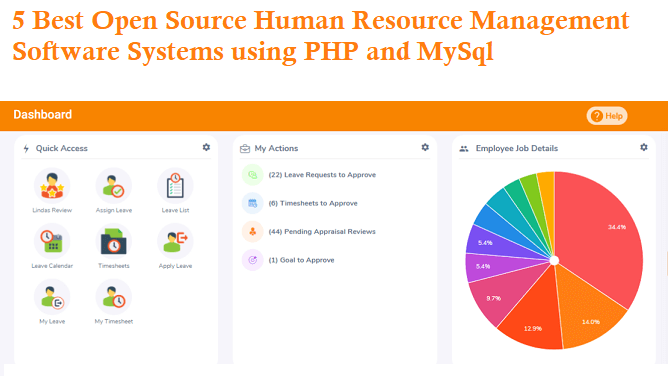Click the My Timesheet label text
This screenshot has height=376, width=671.
point(114,321)
